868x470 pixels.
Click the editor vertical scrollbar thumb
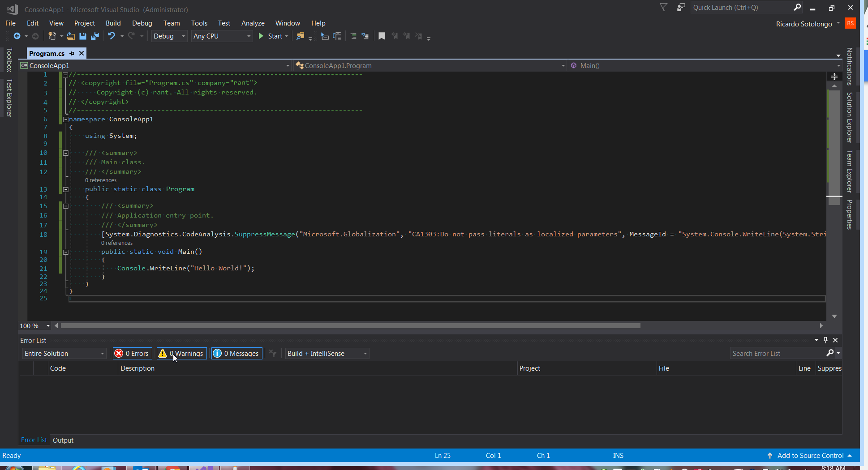pos(834,148)
